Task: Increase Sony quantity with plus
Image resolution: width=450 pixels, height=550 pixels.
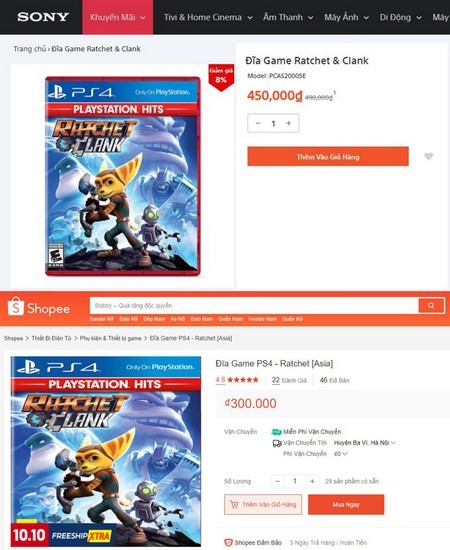Action: pyautogui.click(x=288, y=123)
